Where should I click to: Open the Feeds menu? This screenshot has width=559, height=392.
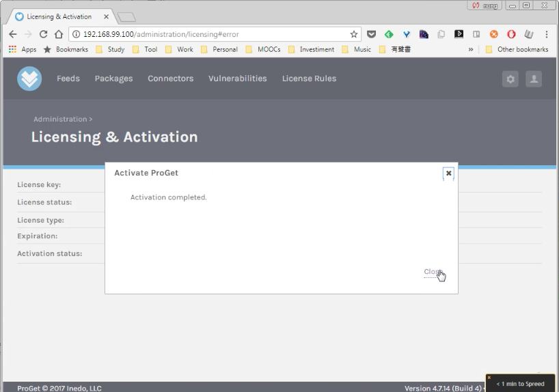coord(68,79)
